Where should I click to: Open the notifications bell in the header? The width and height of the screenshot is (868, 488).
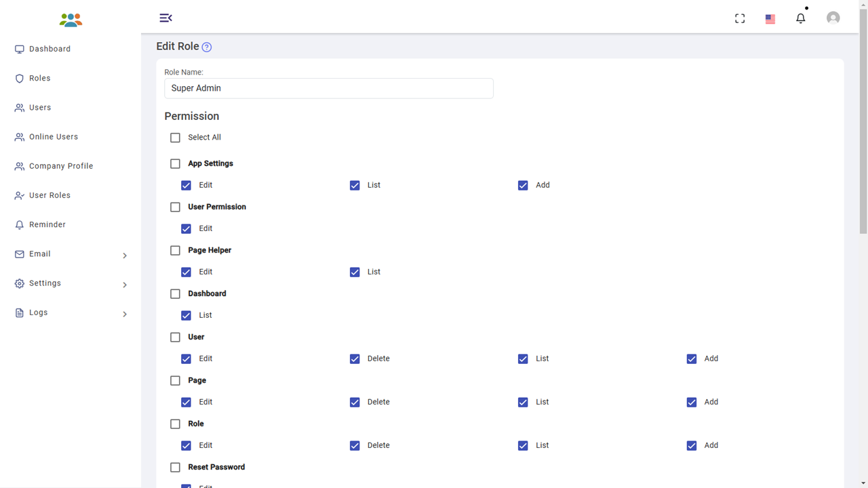801,18
